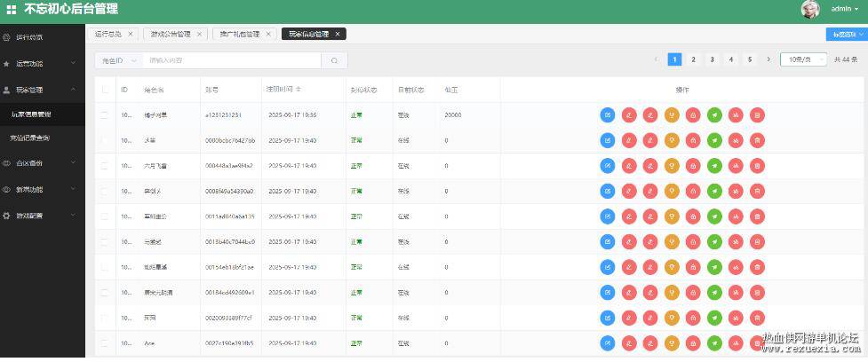
Task: Tick checkbox for the Ace row
Action: [x=105, y=343]
